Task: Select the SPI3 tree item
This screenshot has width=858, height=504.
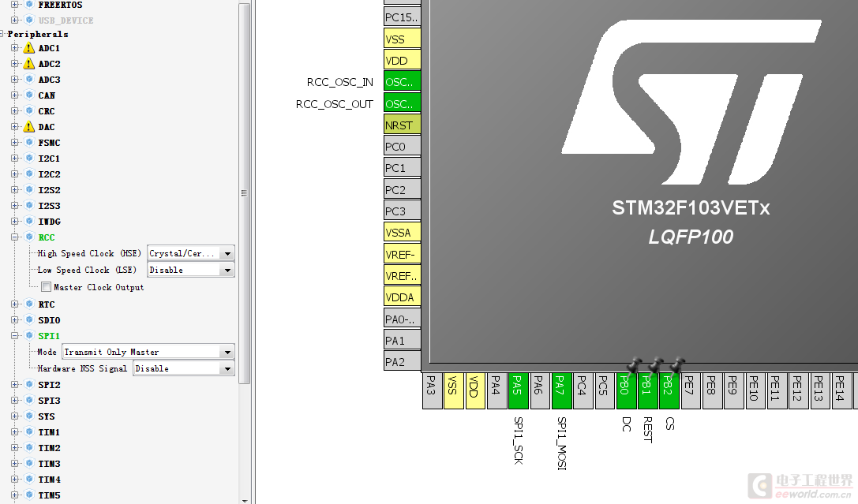Action: [x=49, y=401]
